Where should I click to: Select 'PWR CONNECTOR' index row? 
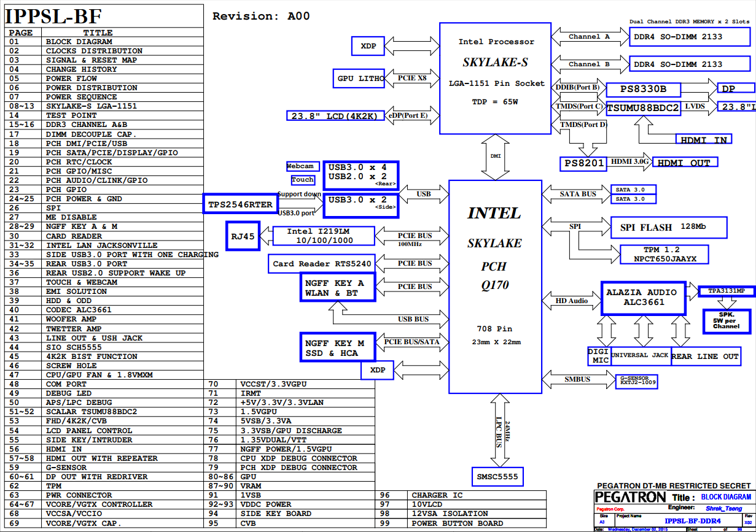pos(104,495)
